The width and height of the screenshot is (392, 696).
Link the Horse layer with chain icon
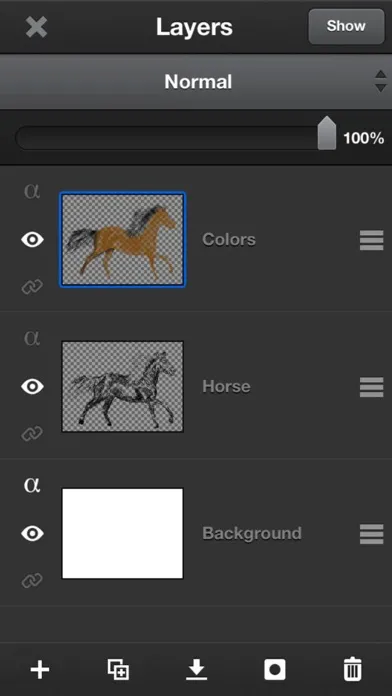click(x=32, y=433)
